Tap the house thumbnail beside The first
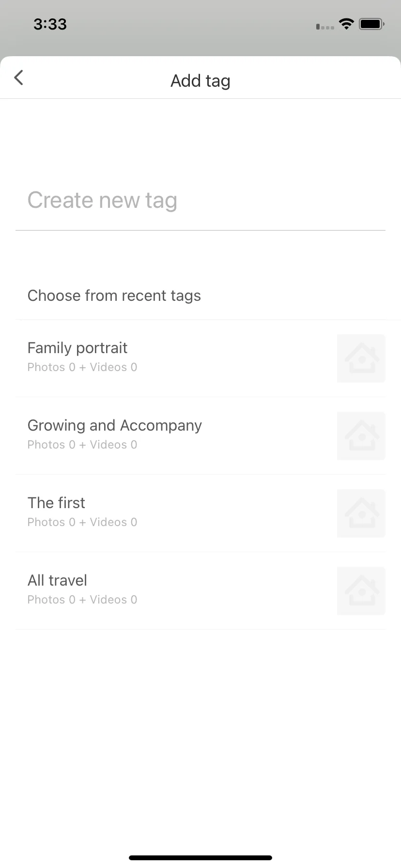This screenshot has width=401, height=868. 361,513
